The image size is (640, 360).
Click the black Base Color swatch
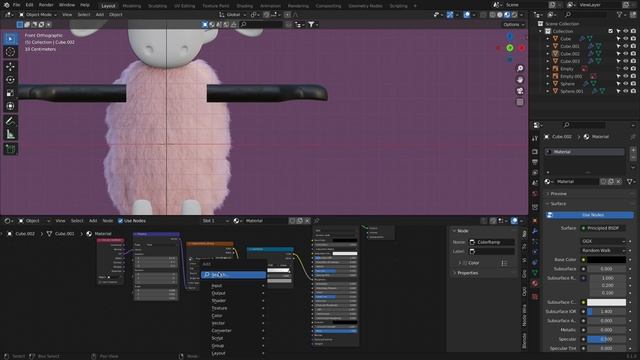coord(606,260)
